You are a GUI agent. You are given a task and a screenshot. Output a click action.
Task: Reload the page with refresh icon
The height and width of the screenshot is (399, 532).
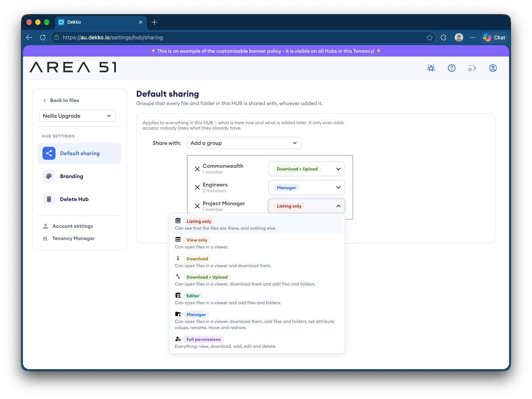point(43,37)
